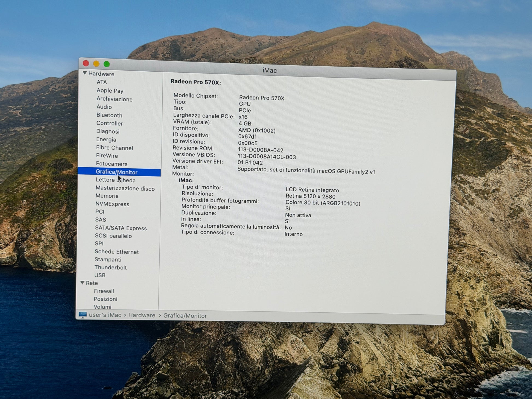The height and width of the screenshot is (399, 532).
Task: Open the Memoria entry
Action: tap(107, 196)
